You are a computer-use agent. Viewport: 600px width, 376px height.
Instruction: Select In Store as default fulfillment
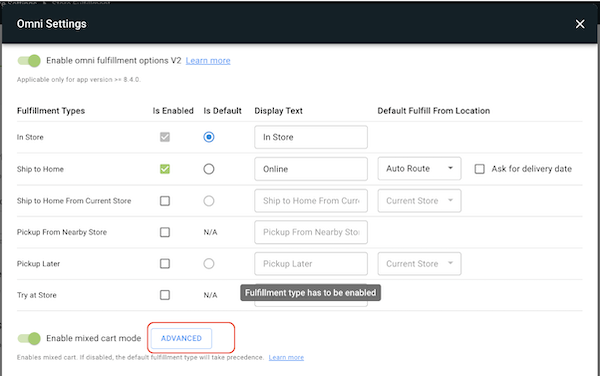[209, 137]
